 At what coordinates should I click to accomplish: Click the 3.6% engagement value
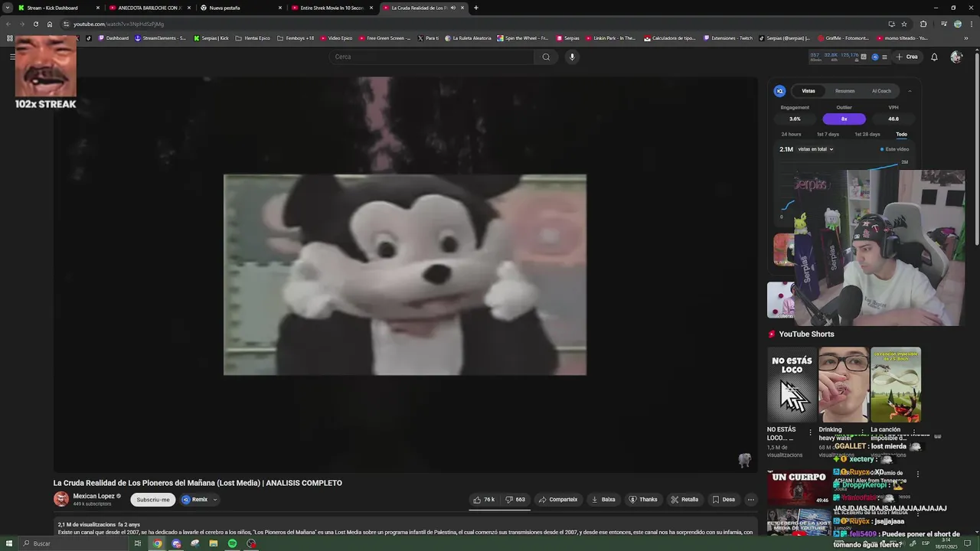point(795,119)
